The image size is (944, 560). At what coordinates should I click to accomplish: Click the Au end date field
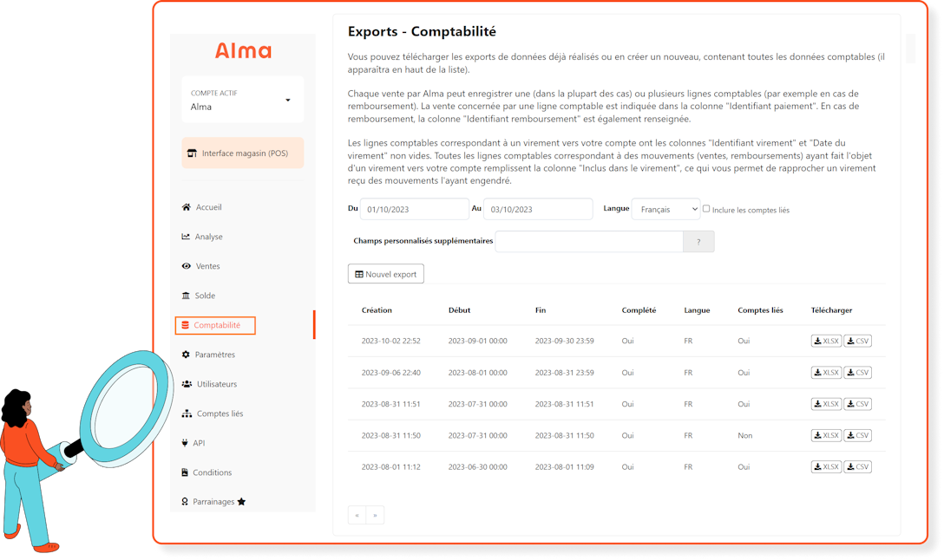(x=538, y=209)
